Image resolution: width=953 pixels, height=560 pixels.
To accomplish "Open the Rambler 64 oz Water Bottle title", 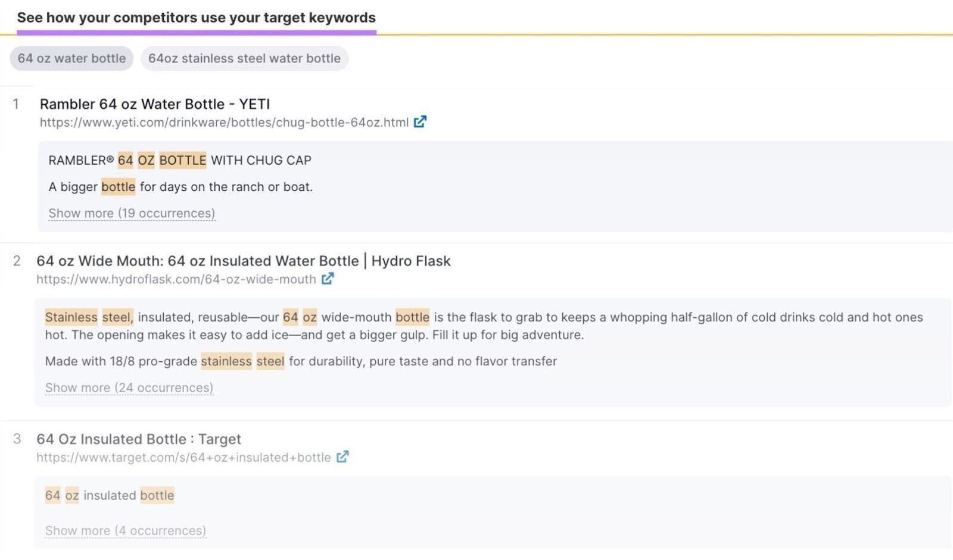I will point(155,104).
